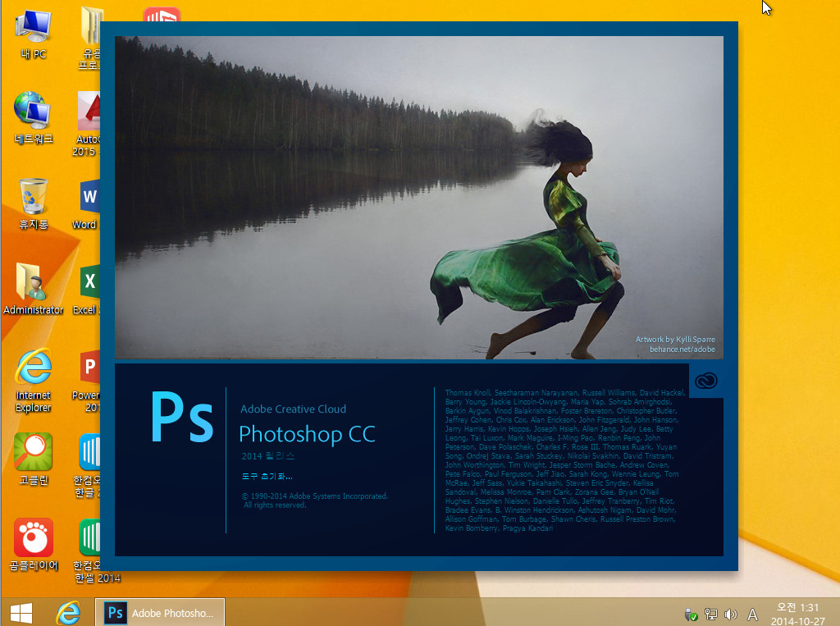Open the 휴지통 recycle bin icon
The image size is (840, 626).
point(33,203)
